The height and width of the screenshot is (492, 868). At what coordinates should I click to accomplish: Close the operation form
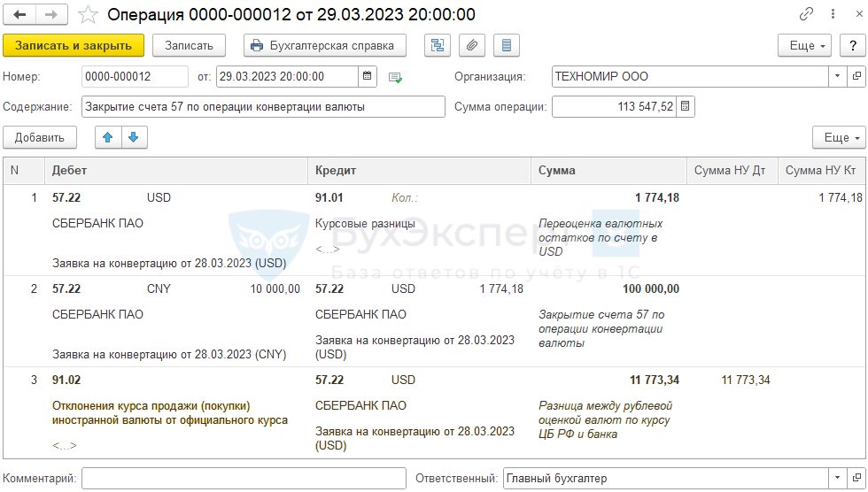point(858,14)
